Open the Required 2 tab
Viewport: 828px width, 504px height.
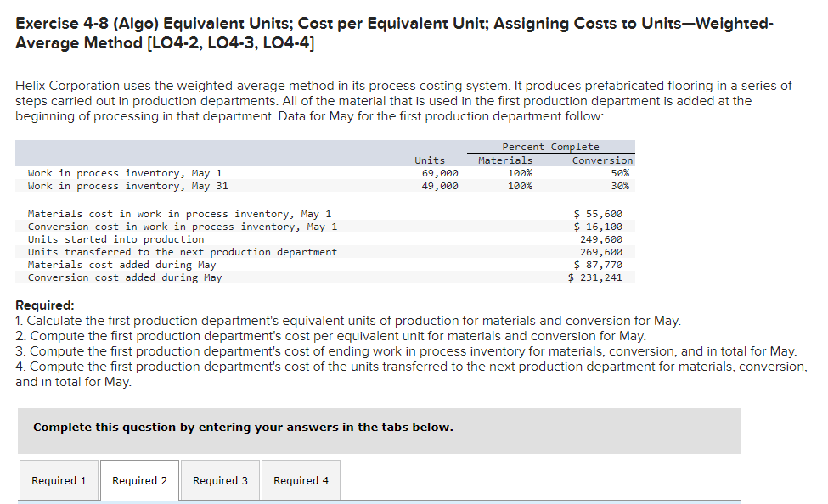(138, 479)
